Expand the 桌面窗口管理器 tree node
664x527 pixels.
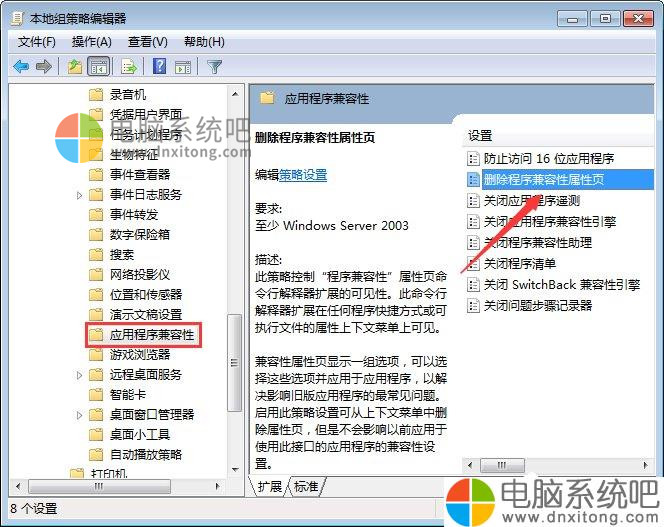(x=79, y=415)
